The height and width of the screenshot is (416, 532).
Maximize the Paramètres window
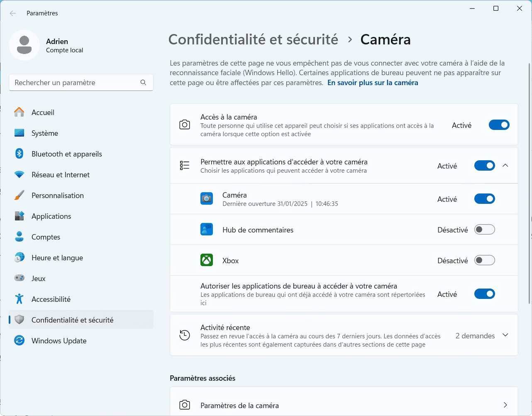tap(496, 8)
